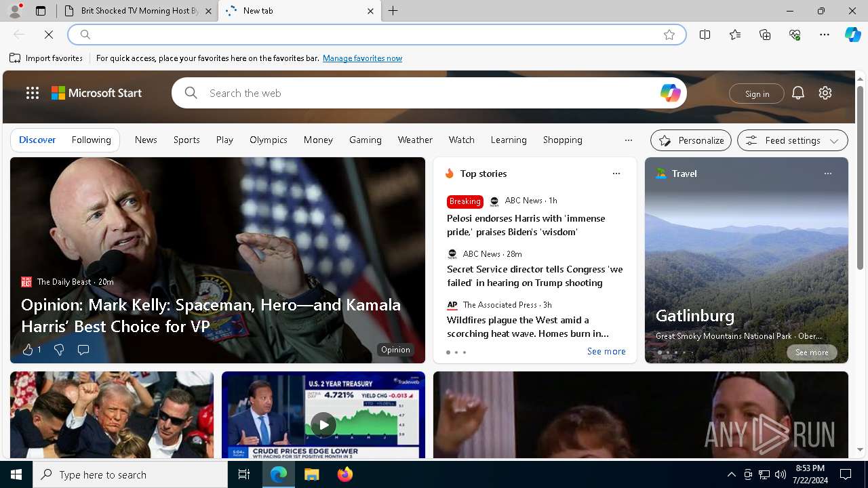Select the Money category
The image size is (868, 488).
(318, 140)
